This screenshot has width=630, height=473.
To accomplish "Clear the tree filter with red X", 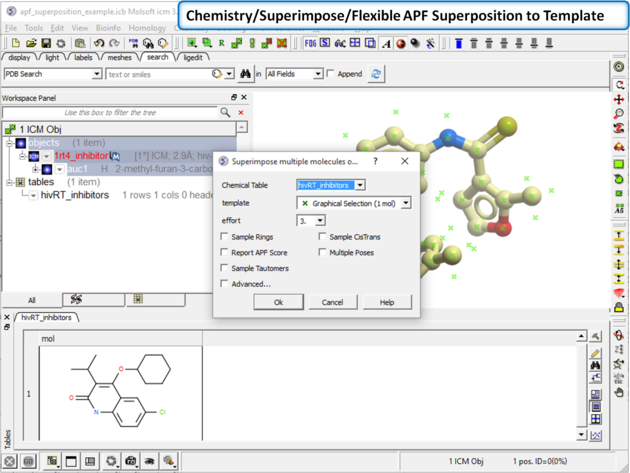I will click(x=241, y=113).
